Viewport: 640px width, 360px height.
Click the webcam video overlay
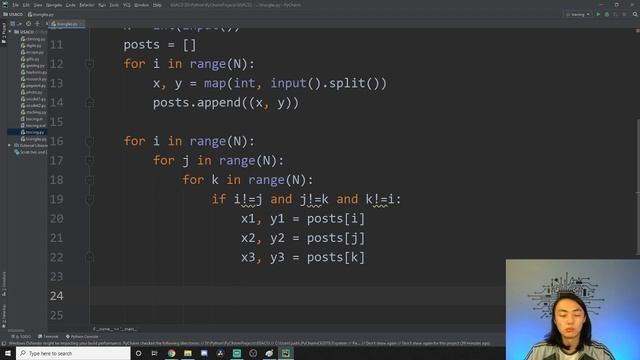tap(573, 309)
